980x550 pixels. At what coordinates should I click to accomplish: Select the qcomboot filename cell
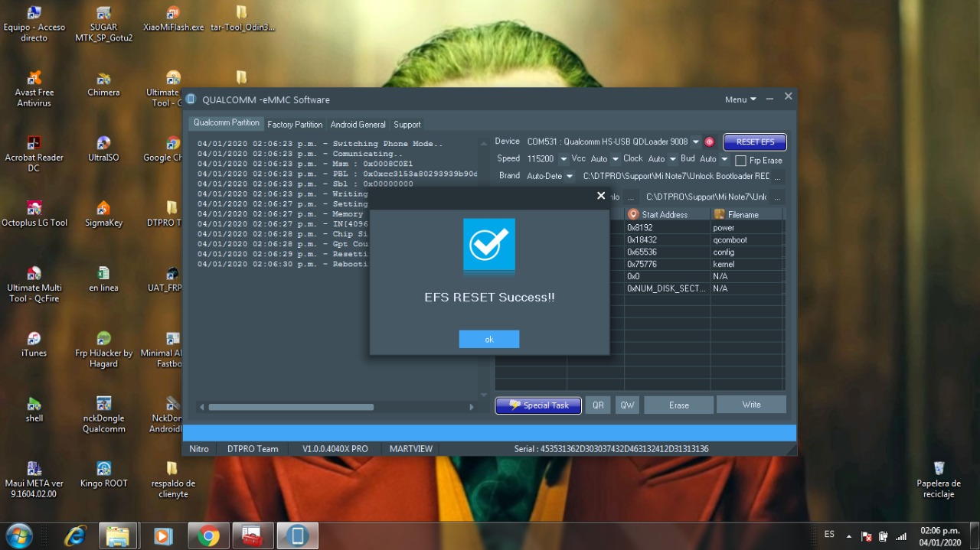tap(746, 240)
